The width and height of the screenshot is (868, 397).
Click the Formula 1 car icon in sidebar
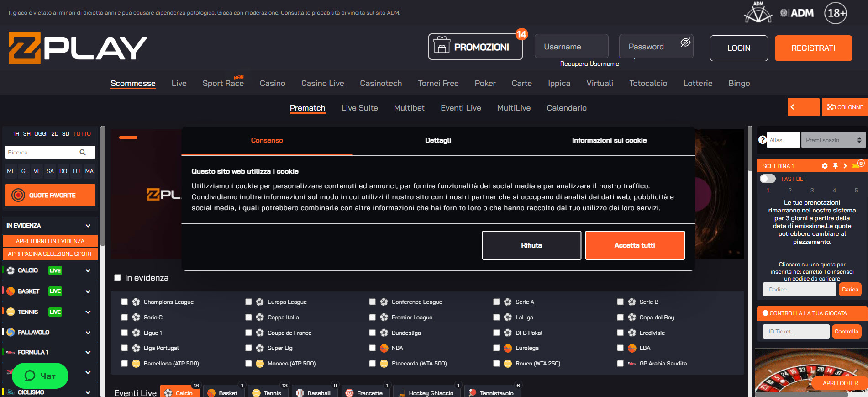pyautogui.click(x=11, y=352)
